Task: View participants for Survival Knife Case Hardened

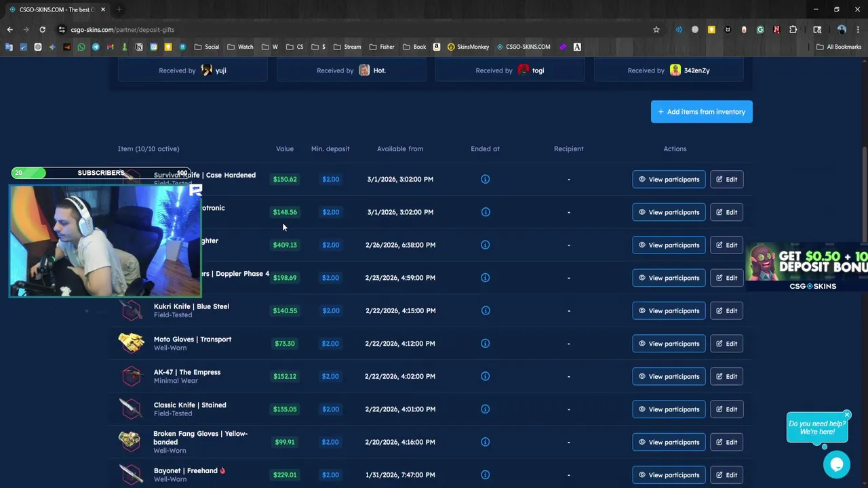Action: [x=669, y=179]
